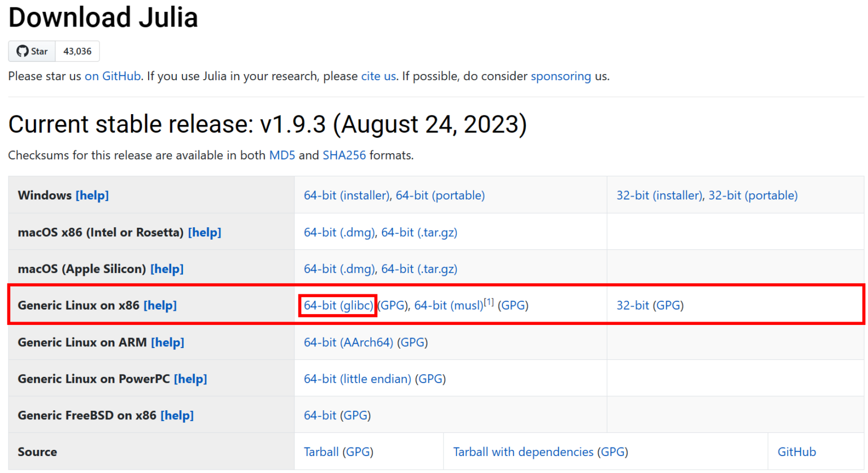Viewport: 868px width, 473px height.
Task: Open GPG signature for source Tarball
Action: (x=358, y=452)
